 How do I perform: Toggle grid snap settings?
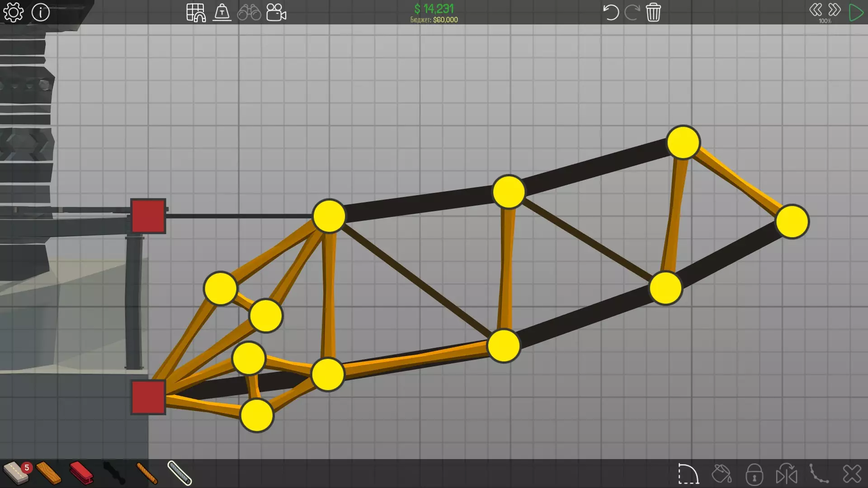[196, 13]
